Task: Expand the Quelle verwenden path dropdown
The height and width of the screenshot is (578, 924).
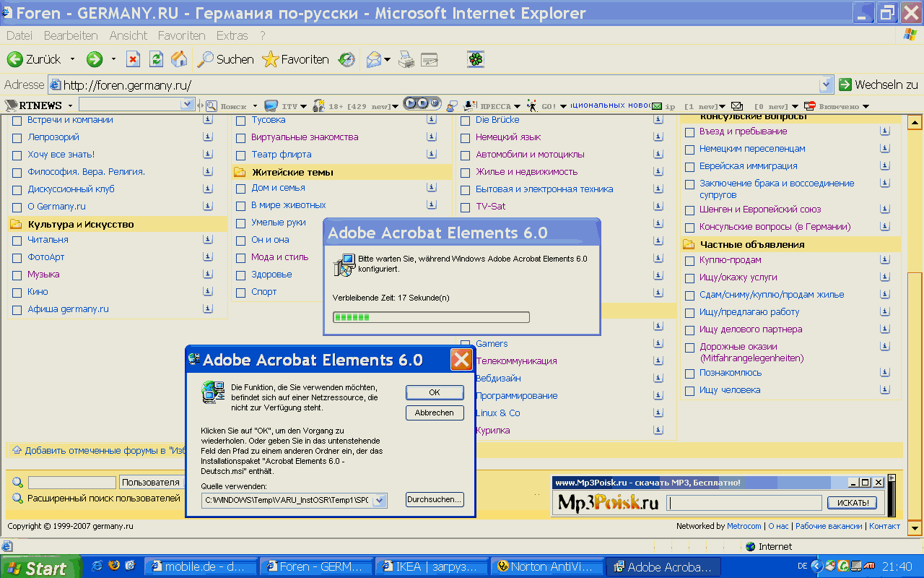Action: 380,500
